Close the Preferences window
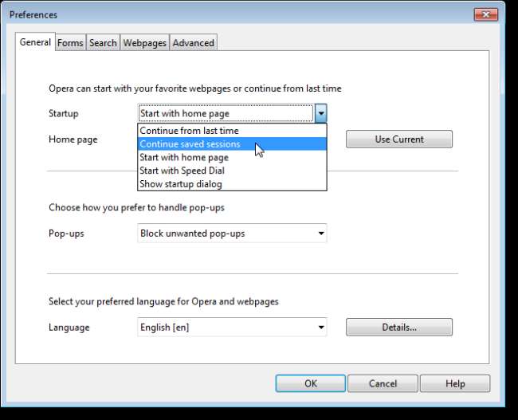The image size is (518, 420). pyautogui.click(x=485, y=14)
